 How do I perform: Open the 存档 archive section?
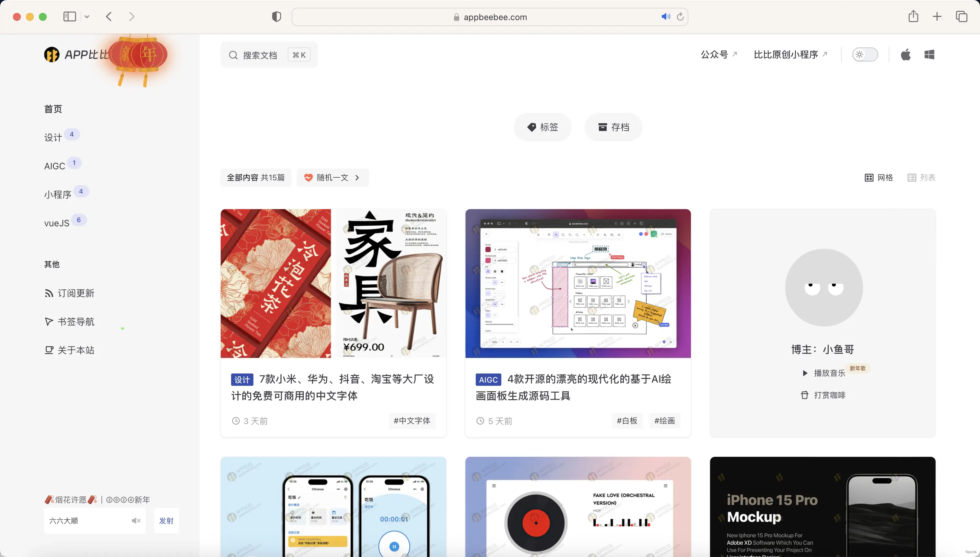[613, 127]
